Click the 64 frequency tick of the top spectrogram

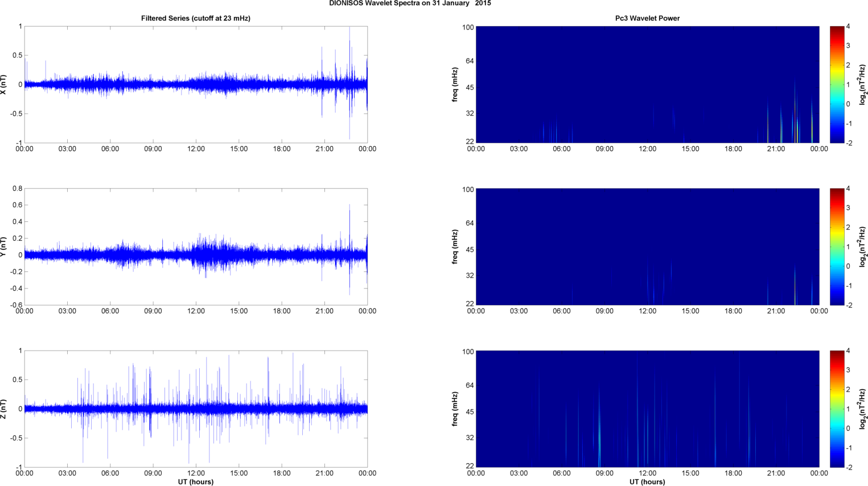coord(470,61)
